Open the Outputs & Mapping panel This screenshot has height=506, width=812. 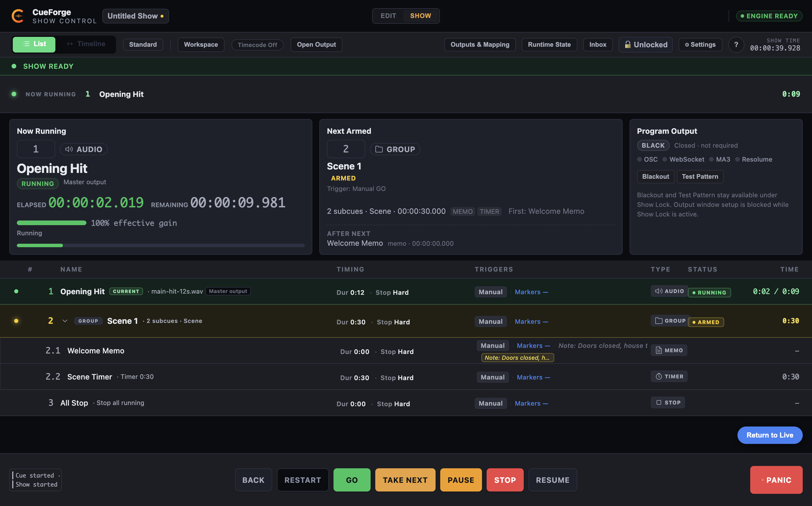tap(480, 44)
